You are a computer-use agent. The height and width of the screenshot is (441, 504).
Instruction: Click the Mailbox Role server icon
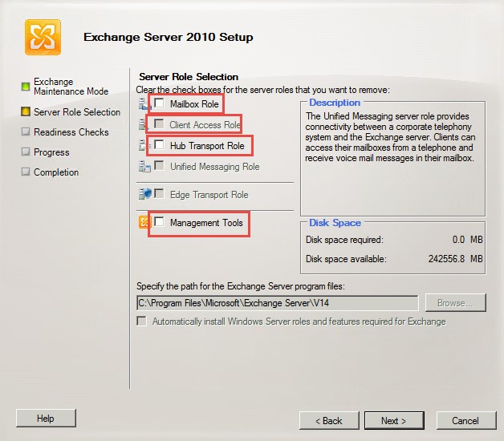[x=144, y=103]
